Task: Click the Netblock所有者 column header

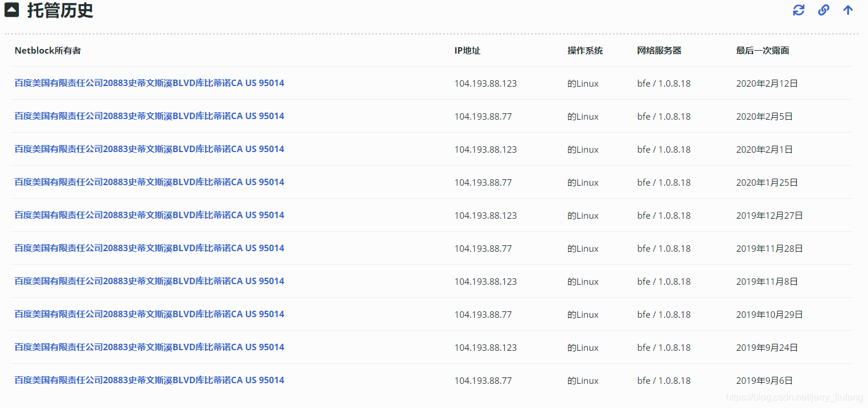Action: (x=48, y=51)
